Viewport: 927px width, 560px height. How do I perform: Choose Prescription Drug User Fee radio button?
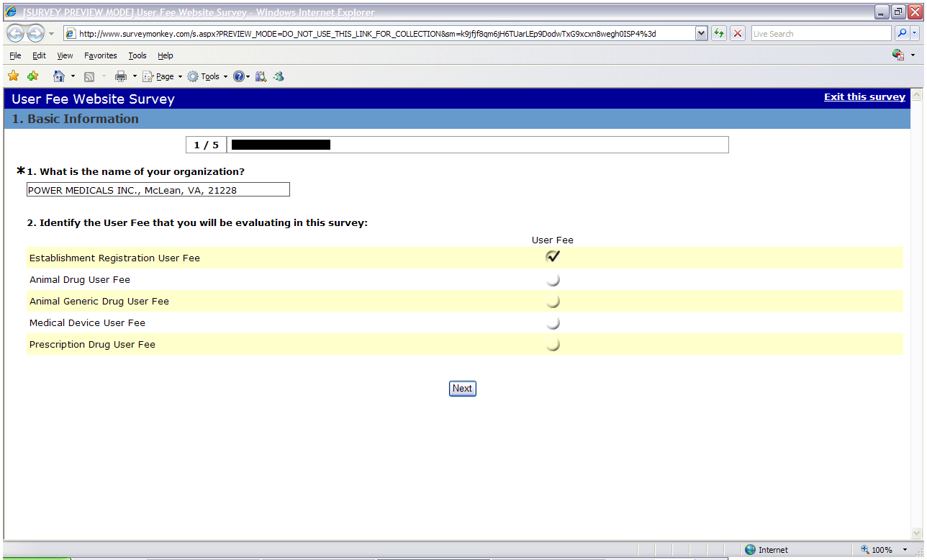553,345
